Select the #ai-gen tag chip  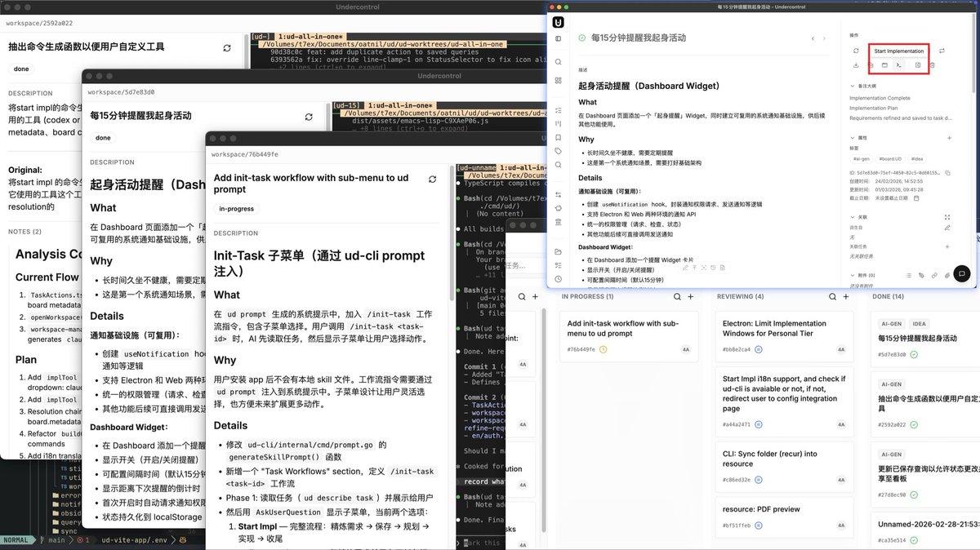[862, 159]
